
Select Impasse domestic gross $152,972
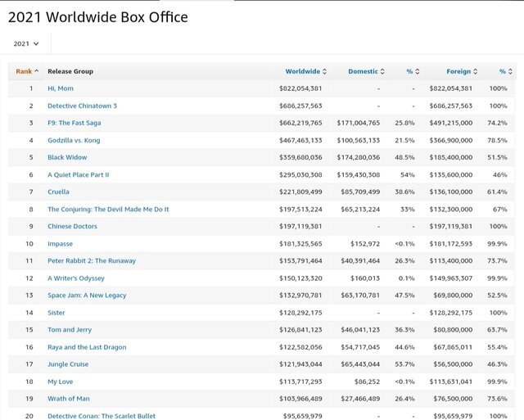[x=365, y=244]
